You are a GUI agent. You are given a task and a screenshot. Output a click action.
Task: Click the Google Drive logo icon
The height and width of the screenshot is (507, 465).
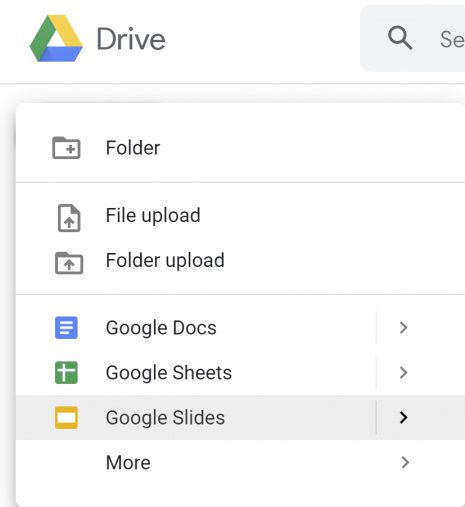pyautogui.click(x=56, y=38)
